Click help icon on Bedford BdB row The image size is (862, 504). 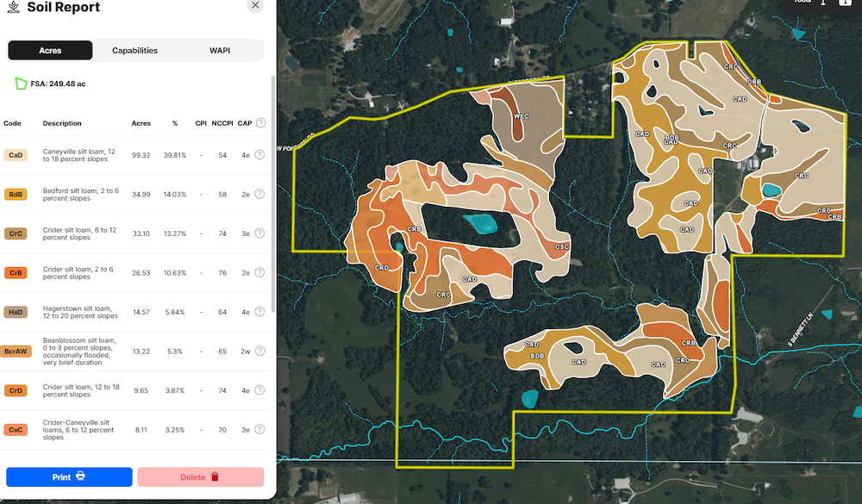click(259, 195)
